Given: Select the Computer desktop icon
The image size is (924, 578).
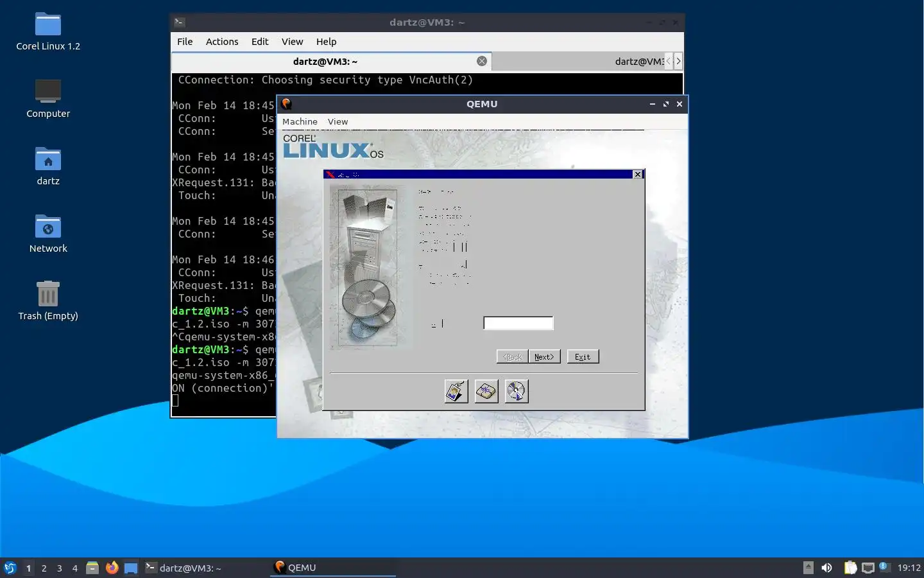Looking at the screenshot, I should (48, 99).
